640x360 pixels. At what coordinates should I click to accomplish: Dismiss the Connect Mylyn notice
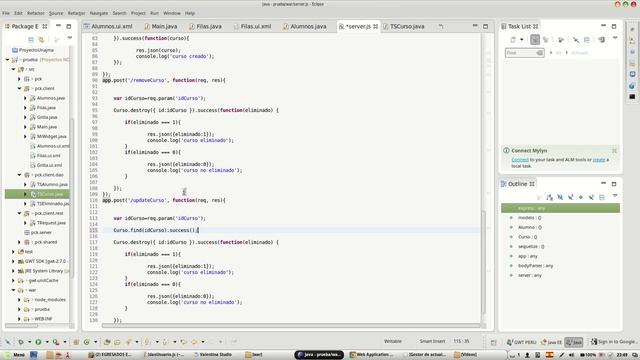click(614, 151)
